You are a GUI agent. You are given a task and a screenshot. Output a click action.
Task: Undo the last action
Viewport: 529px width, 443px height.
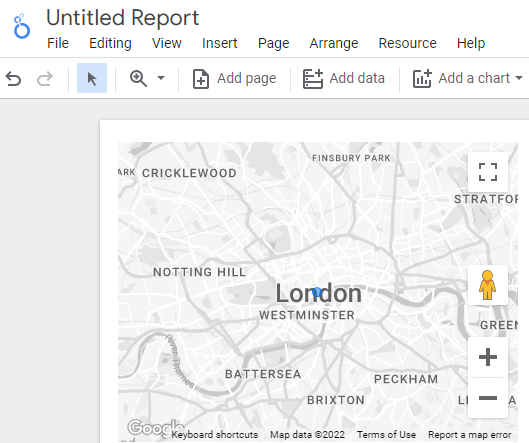point(13,79)
